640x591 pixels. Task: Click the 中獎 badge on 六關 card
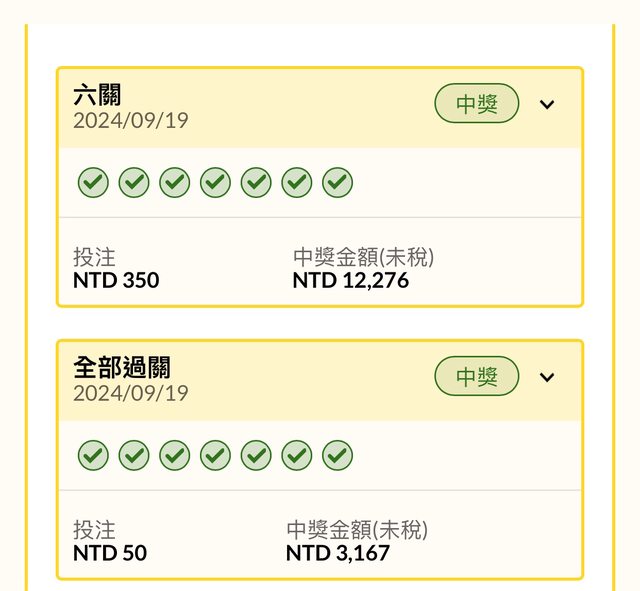click(477, 104)
